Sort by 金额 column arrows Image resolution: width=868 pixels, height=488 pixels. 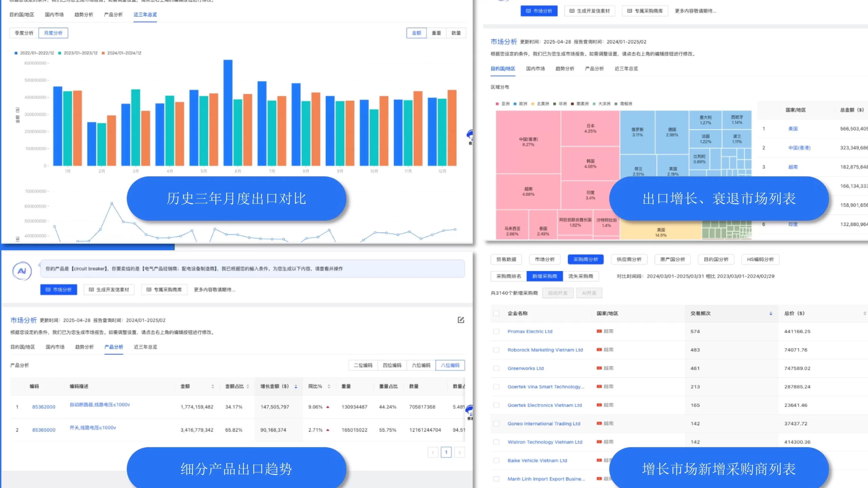pyautogui.click(x=213, y=386)
